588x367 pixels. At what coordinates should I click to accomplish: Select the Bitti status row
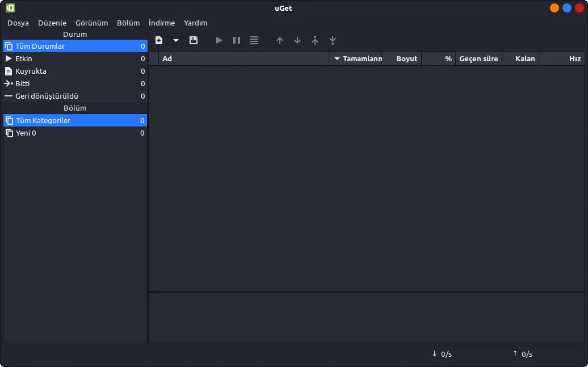pos(75,83)
